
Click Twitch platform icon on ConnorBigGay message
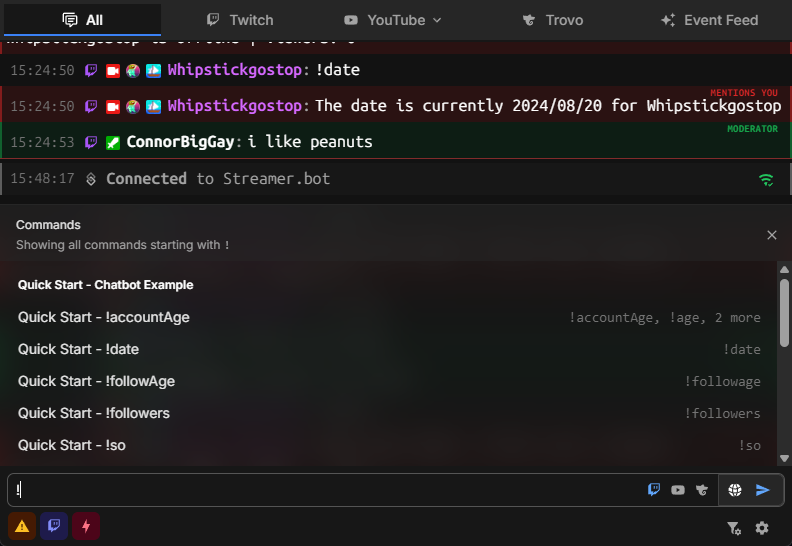click(91, 142)
